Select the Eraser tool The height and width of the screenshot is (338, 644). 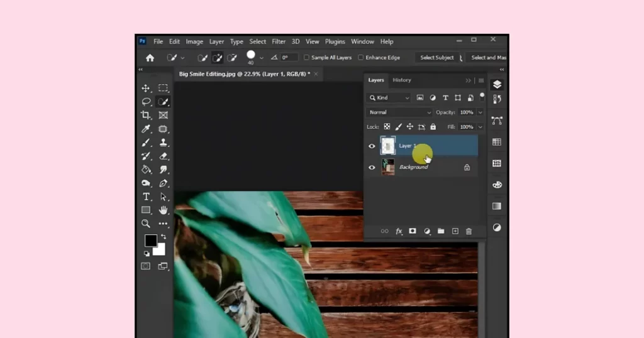(163, 156)
